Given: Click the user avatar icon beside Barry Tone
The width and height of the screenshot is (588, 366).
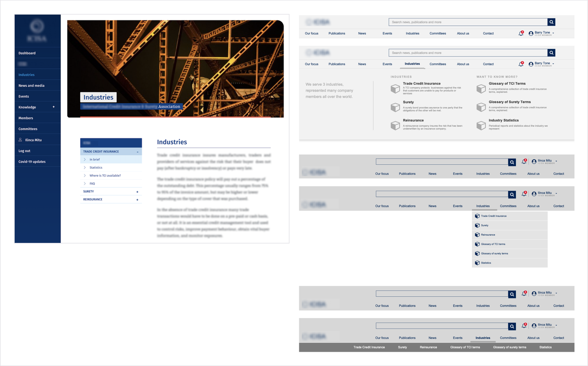Looking at the screenshot, I should click(x=531, y=33).
